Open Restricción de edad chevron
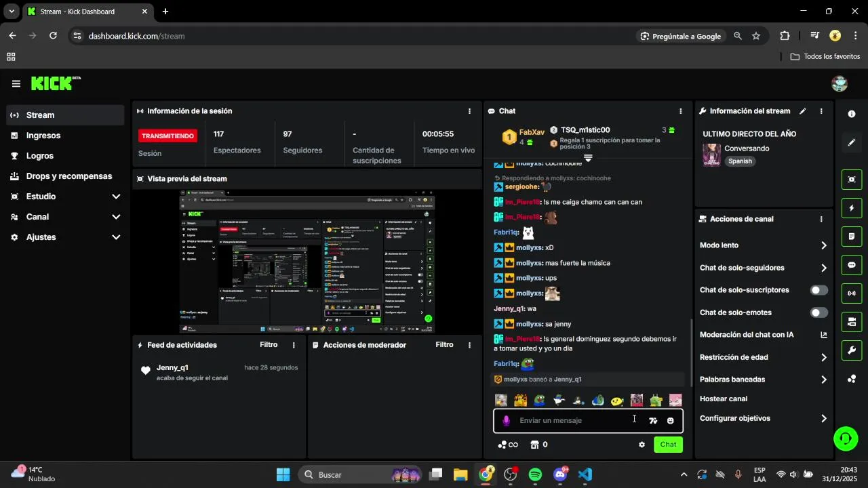The image size is (868, 488). (x=824, y=357)
